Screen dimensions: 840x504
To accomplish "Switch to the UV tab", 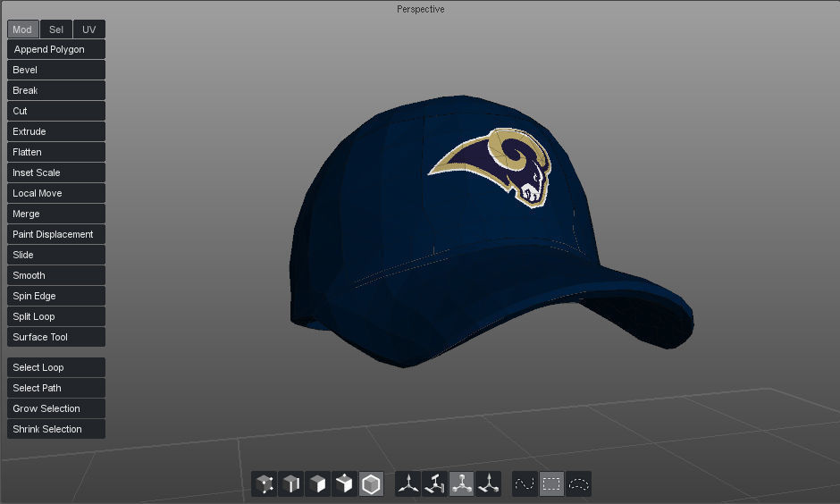I will pyautogui.click(x=89, y=29).
